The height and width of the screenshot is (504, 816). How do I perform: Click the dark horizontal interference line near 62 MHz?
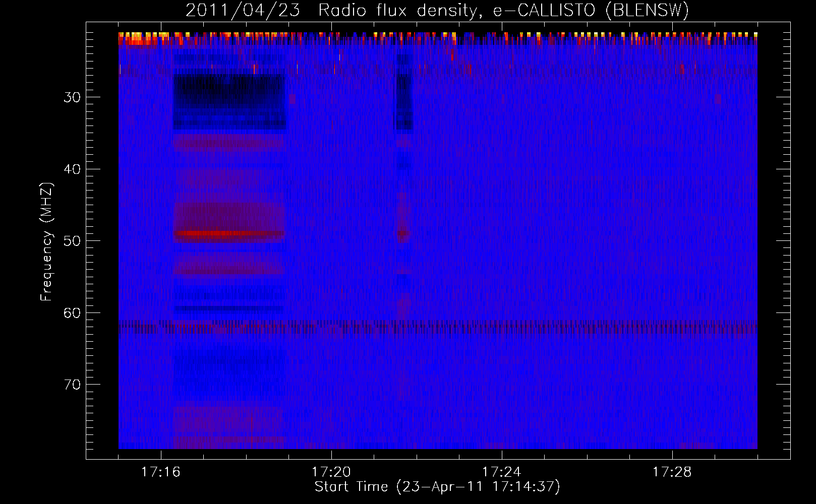click(x=438, y=327)
